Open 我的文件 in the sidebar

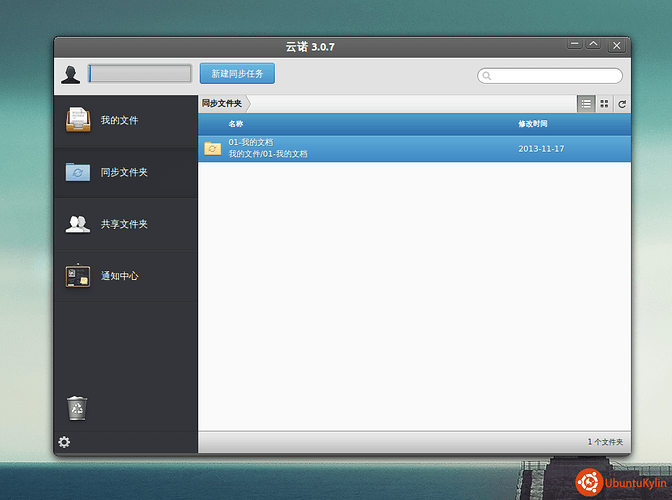119,121
